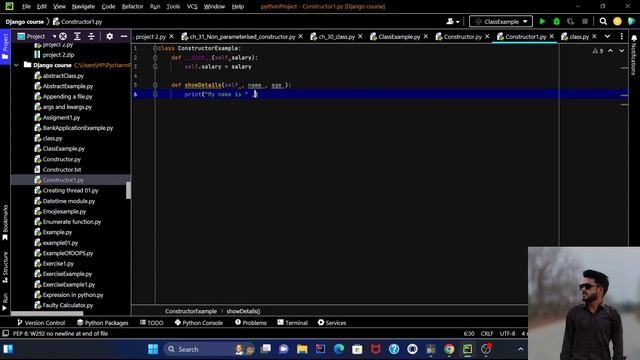Hide the Project tool window
Viewport: 640px width, 360px height.
[124, 36]
